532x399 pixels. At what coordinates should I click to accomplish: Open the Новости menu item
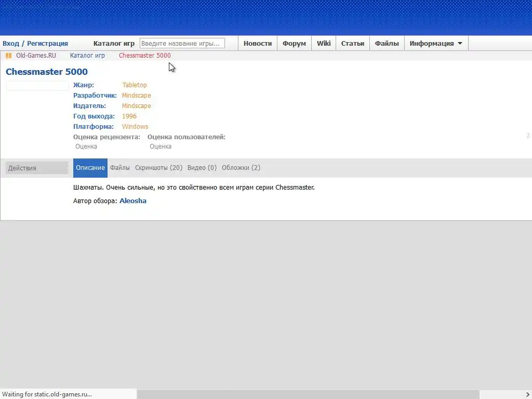[x=258, y=44]
